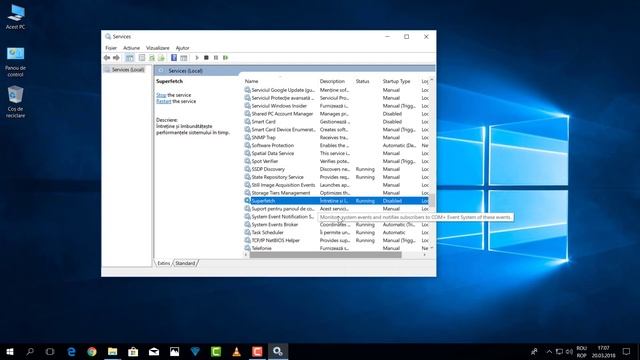Screen dimensions: 640x360
Task: Open the Acest PC desktop icon
Action: click(16, 17)
